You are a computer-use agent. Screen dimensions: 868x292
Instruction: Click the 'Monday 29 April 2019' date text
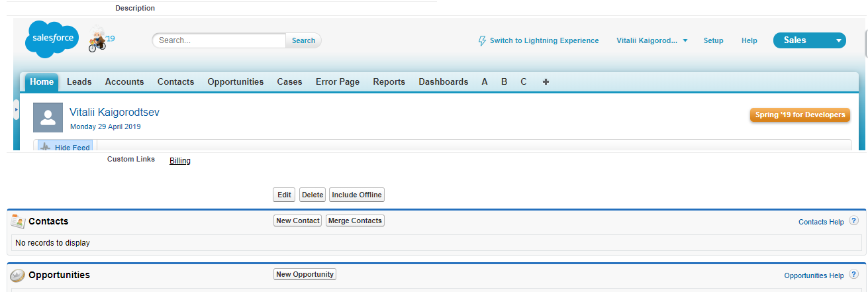click(x=105, y=126)
